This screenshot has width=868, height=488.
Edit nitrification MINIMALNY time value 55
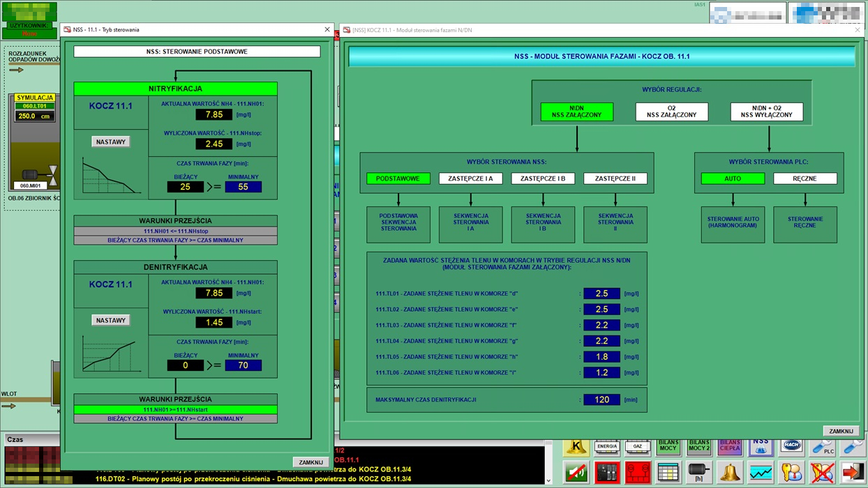click(x=243, y=187)
